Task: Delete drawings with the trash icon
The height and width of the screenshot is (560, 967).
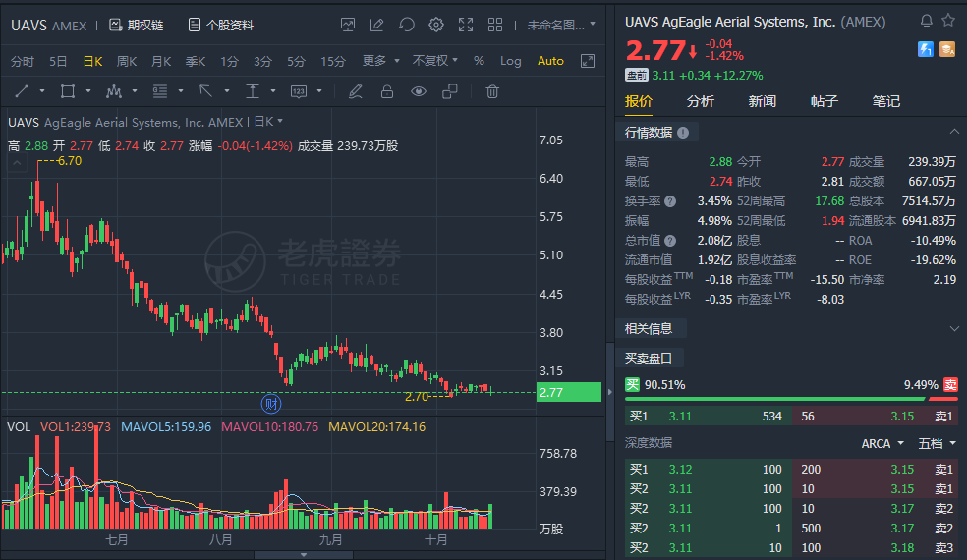Action: (492, 92)
